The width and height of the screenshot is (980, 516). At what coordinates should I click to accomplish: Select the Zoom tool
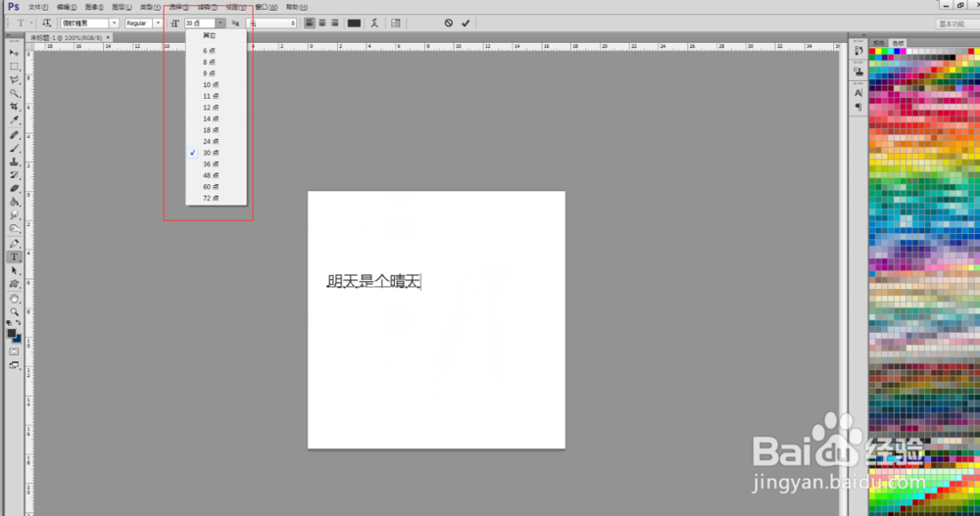pos(15,312)
